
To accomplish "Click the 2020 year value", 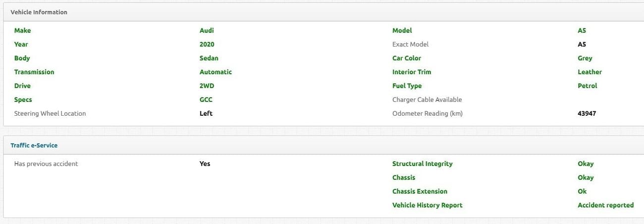I will (x=207, y=45).
